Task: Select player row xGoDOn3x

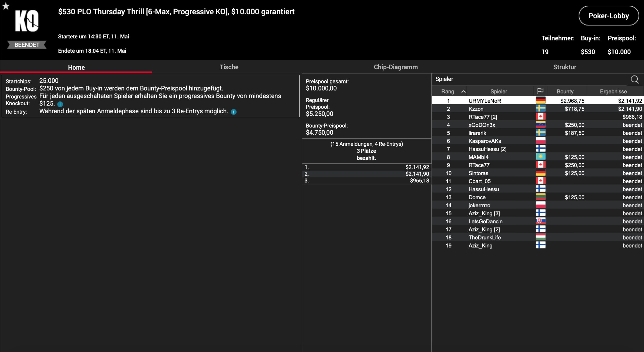Action: pos(481,125)
